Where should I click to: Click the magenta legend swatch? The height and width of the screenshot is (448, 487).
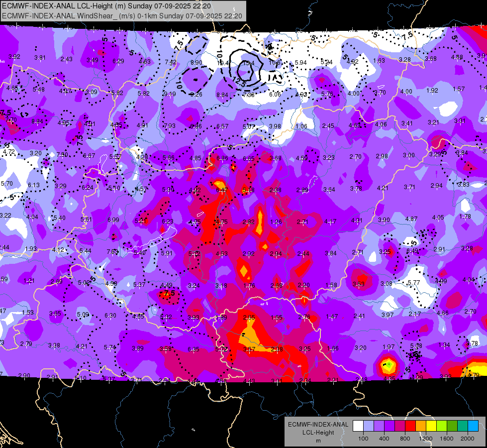click(x=400, y=426)
